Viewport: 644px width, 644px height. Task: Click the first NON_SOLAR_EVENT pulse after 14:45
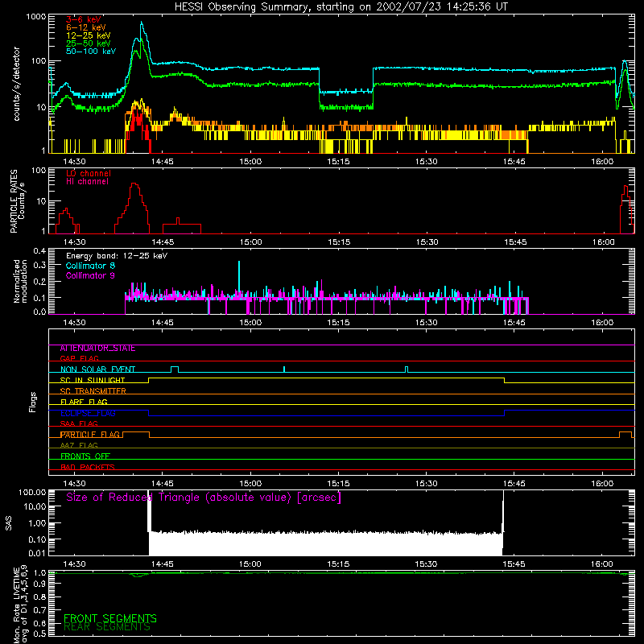coord(175,369)
